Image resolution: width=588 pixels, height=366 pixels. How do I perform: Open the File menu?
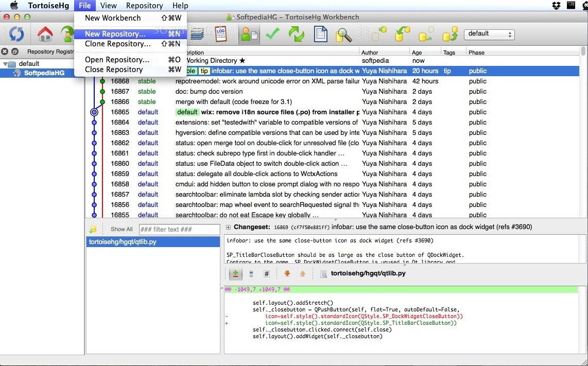pos(85,6)
